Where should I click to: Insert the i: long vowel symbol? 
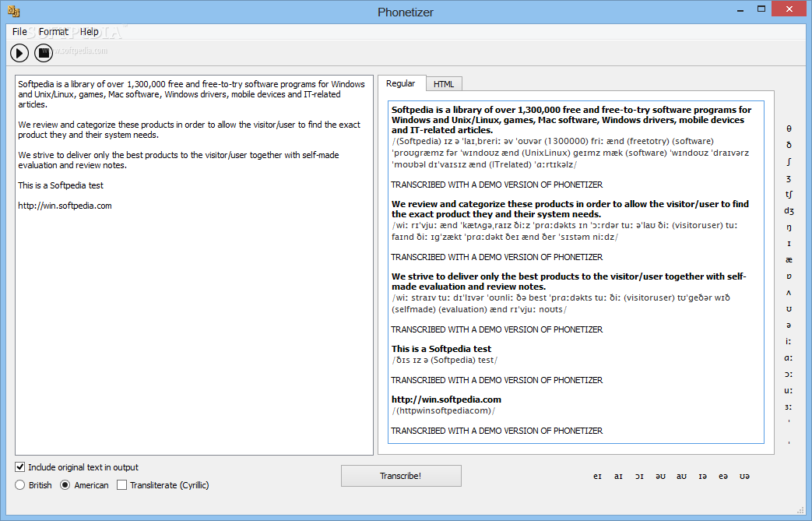(789, 342)
